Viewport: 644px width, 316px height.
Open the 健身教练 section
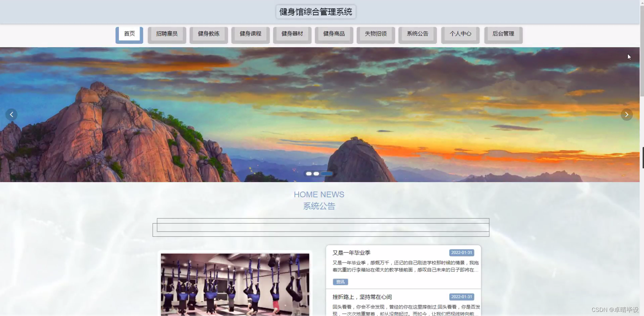[208, 33]
